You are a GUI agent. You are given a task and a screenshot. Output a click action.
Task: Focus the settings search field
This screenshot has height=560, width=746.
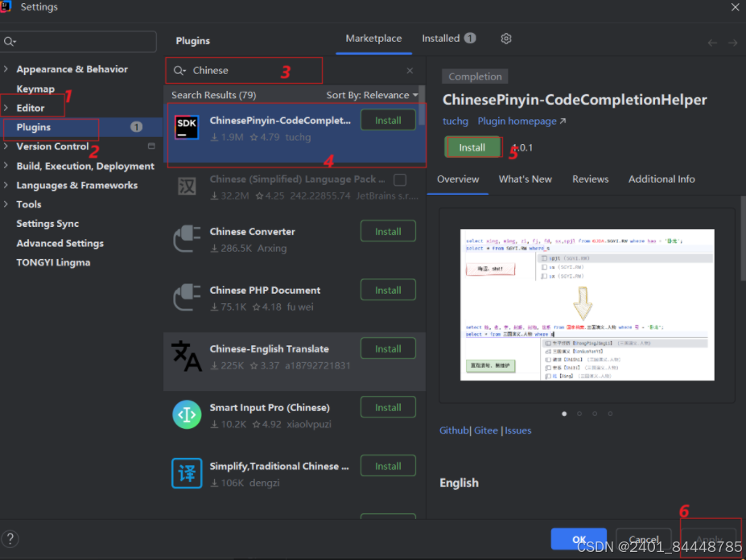78,42
